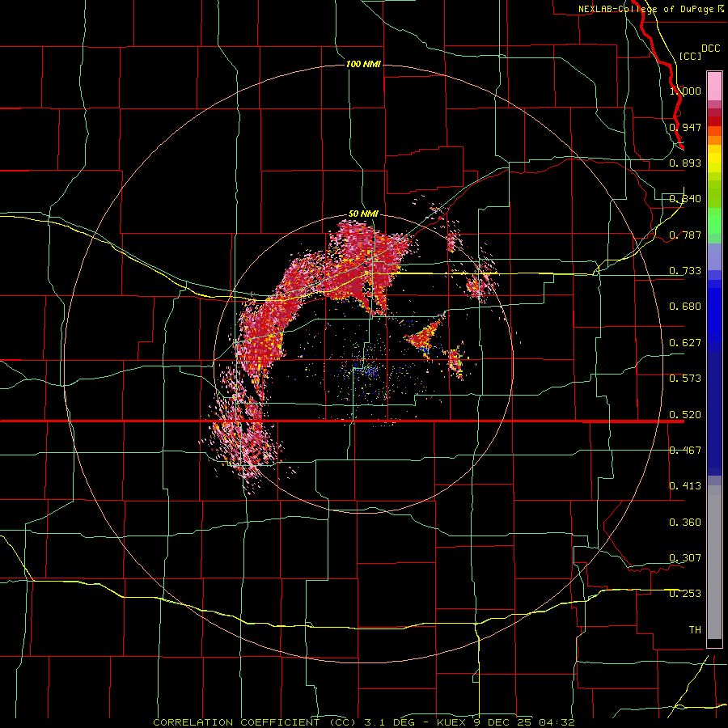Click the 3.1 DEG elevation text
The image size is (728, 728).
click(390, 722)
